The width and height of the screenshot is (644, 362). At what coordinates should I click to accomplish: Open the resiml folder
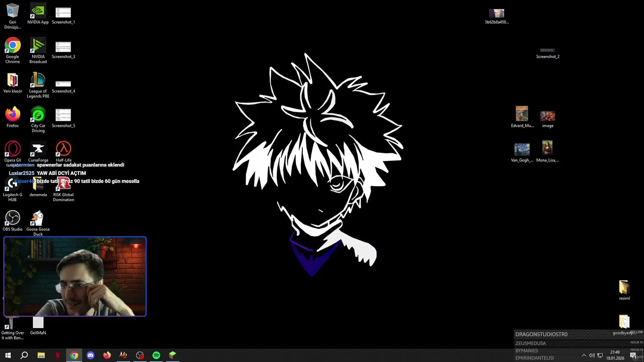[x=624, y=291]
